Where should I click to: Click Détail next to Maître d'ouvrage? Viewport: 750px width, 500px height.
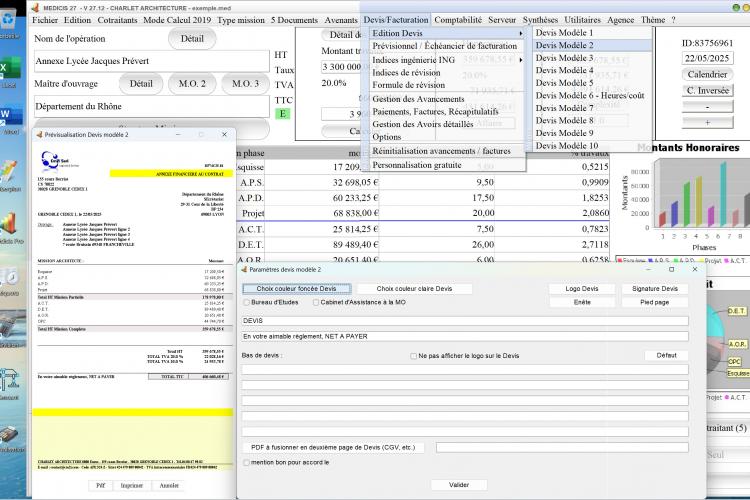point(141,84)
